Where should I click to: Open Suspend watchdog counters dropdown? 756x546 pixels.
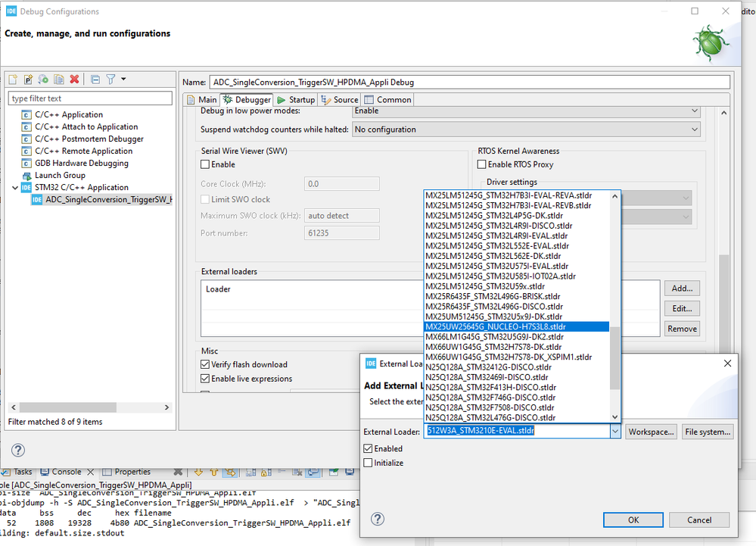click(x=526, y=129)
